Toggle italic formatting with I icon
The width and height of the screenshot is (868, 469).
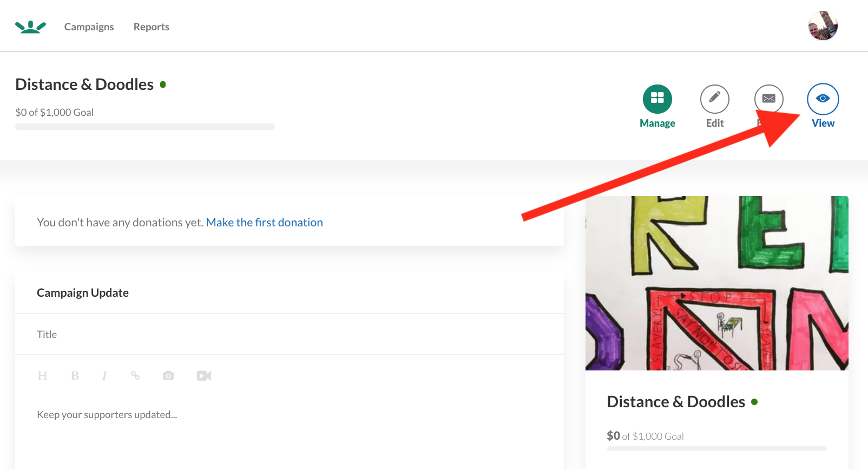point(104,376)
